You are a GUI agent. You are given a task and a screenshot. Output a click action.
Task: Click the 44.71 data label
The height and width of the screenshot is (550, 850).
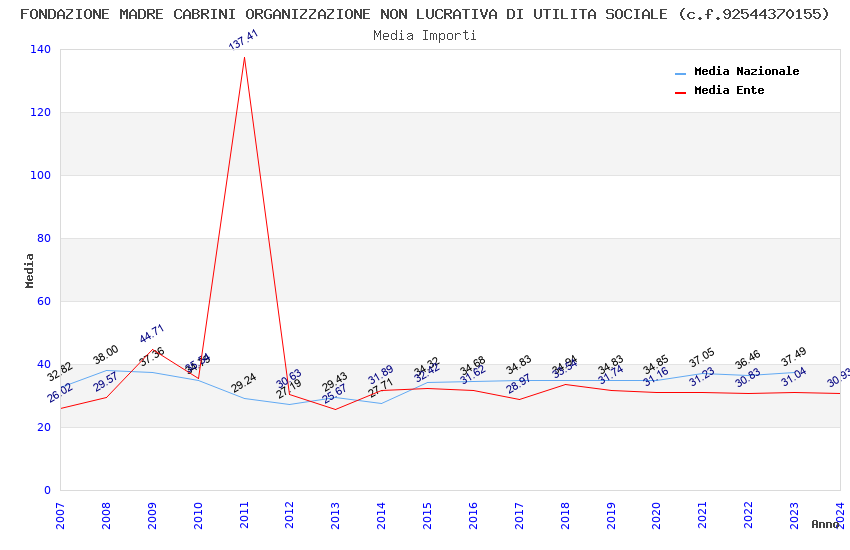(152, 333)
